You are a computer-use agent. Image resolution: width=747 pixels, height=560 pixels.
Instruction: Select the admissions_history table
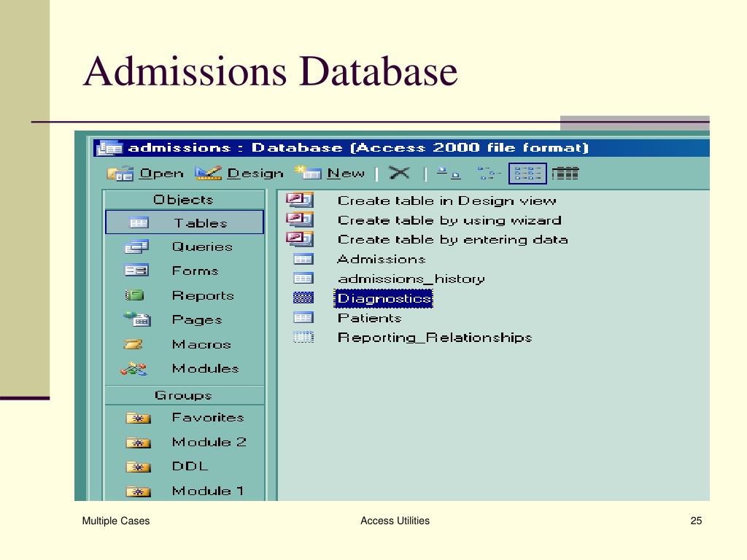[411, 279]
